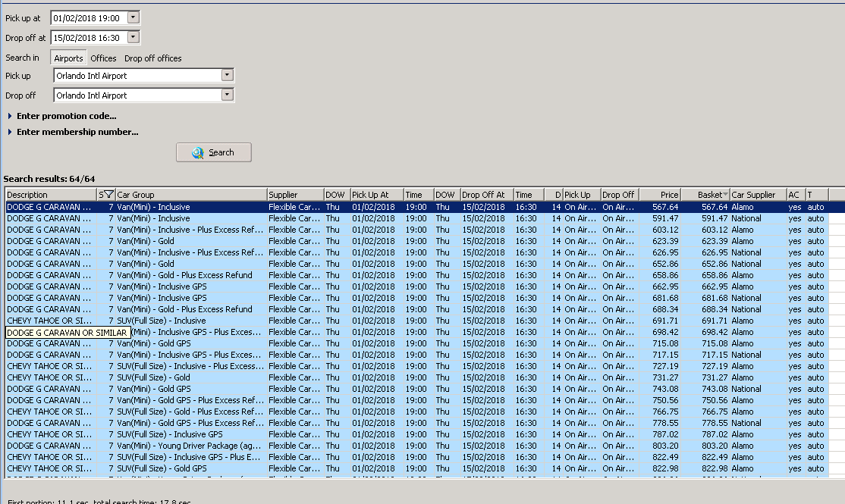Viewport: 845px width, 504px height.
Task: Select Van(Mini) - Gold row priced 623.39
Action: [417, 241]
